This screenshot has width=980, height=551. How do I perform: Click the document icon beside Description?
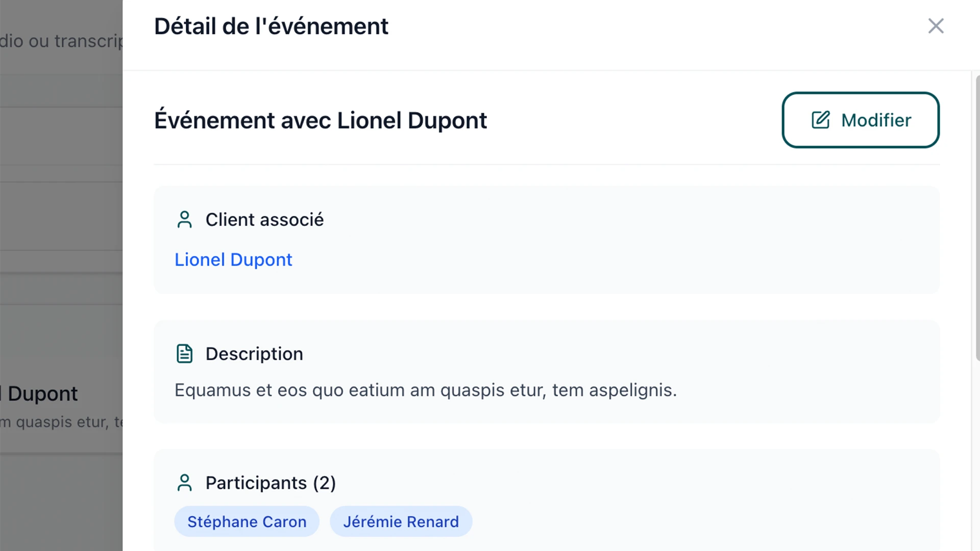tap(184, 354)
